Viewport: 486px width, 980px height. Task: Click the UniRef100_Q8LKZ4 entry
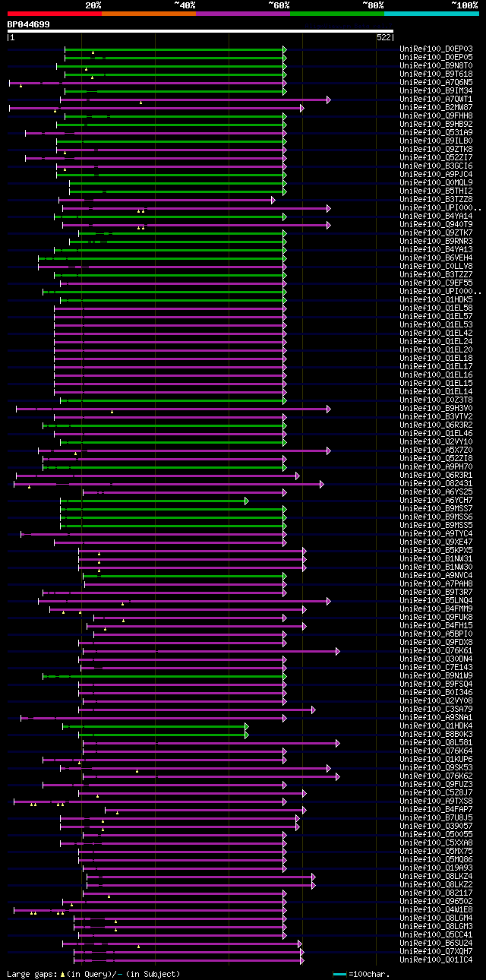coord(436,877)
